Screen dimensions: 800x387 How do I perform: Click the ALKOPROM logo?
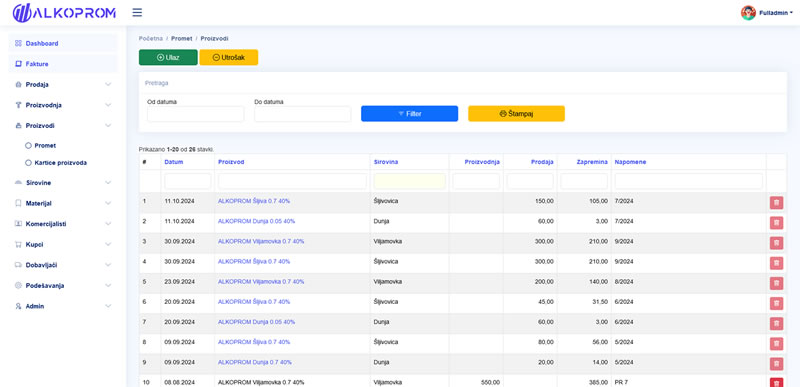(x=64, y=13)
